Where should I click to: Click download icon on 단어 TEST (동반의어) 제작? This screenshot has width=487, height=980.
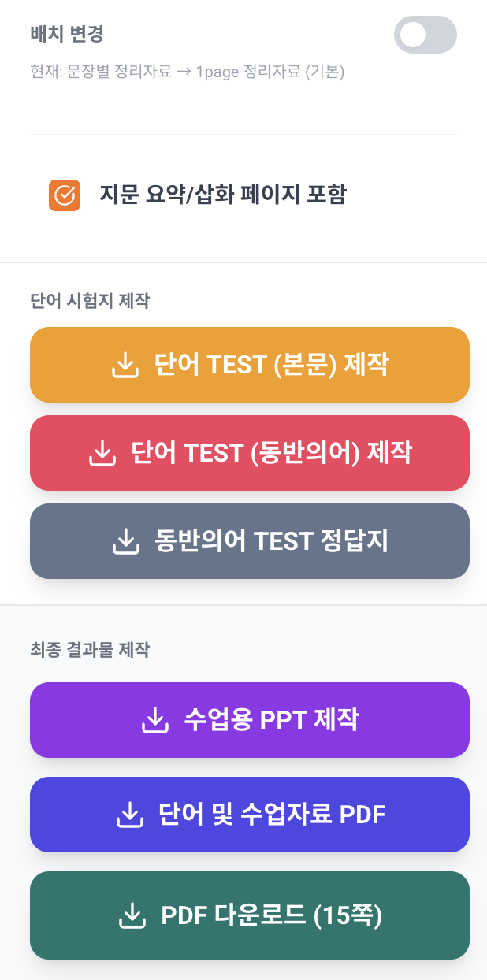point(102,454)
